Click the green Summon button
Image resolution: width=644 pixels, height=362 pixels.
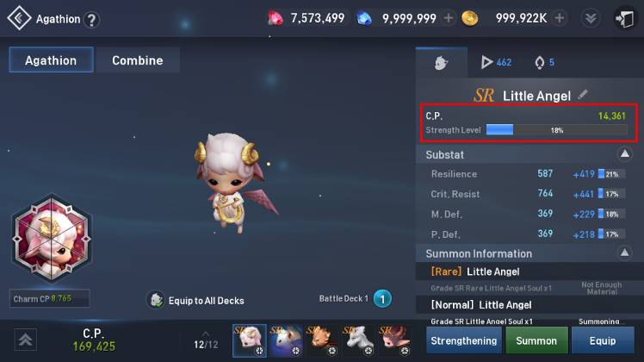click(536, 340)
